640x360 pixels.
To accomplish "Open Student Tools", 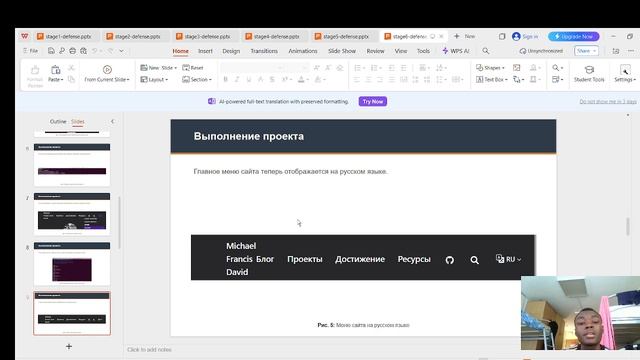I will (589, 74).
